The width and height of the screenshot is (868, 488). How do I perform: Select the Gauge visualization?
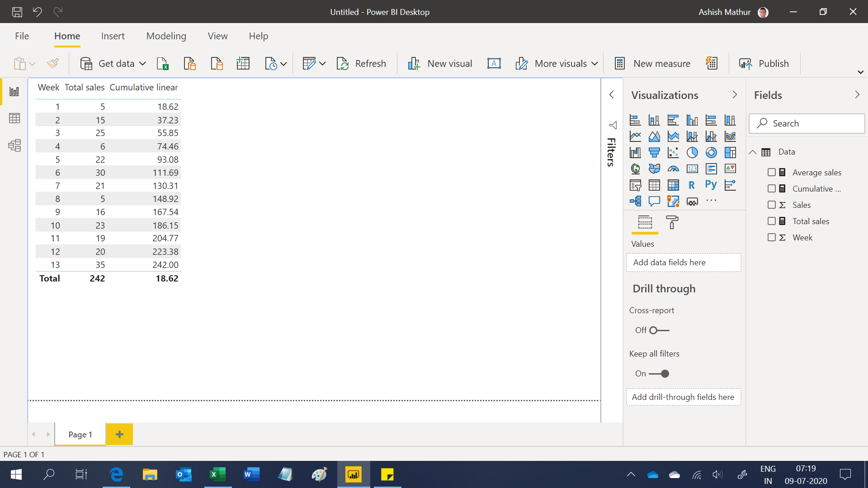673,169
